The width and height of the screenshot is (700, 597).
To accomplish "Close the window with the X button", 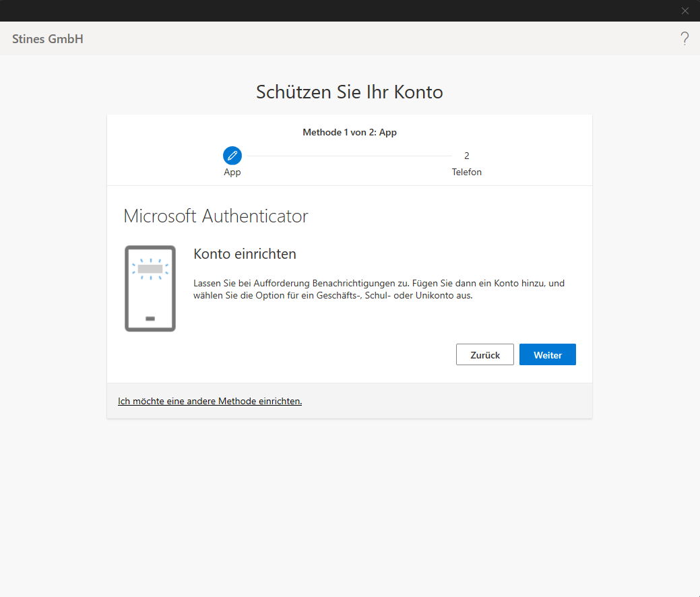I will (x=685, y=11).
